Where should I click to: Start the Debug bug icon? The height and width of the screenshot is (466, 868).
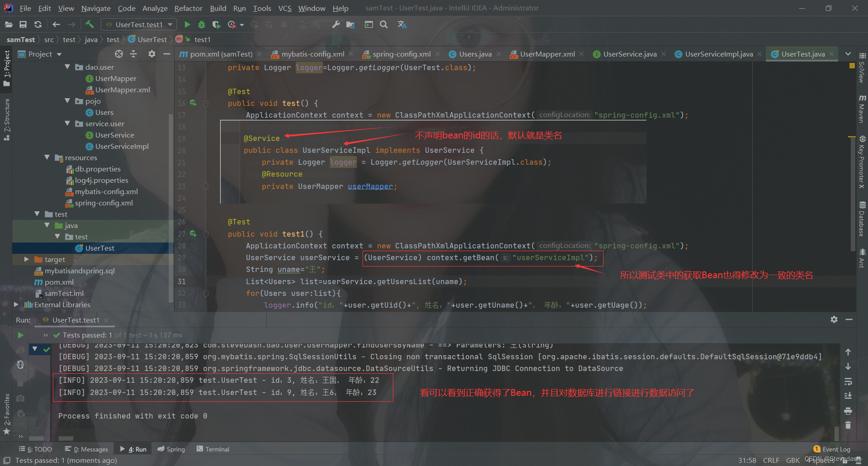(x=202, y=24)
